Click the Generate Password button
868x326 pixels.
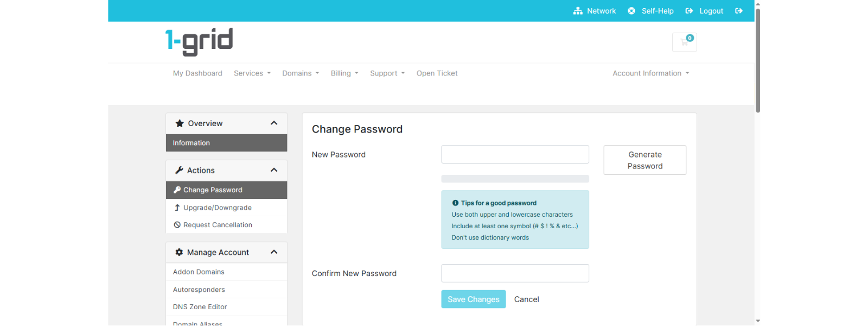point(644,160)
